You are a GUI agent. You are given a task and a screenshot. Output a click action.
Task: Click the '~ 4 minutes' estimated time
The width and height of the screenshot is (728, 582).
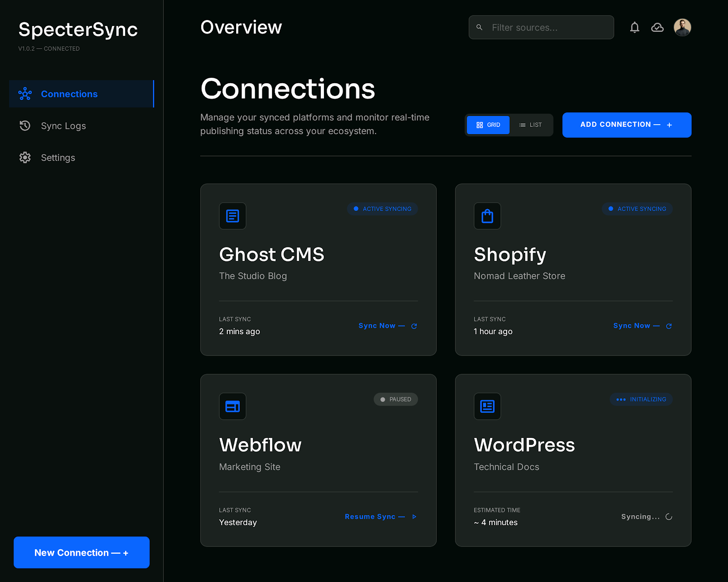[495, 522]
